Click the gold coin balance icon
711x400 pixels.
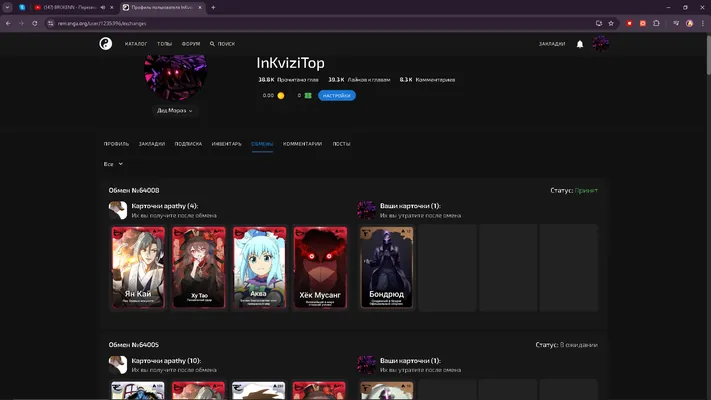point(281,96)
